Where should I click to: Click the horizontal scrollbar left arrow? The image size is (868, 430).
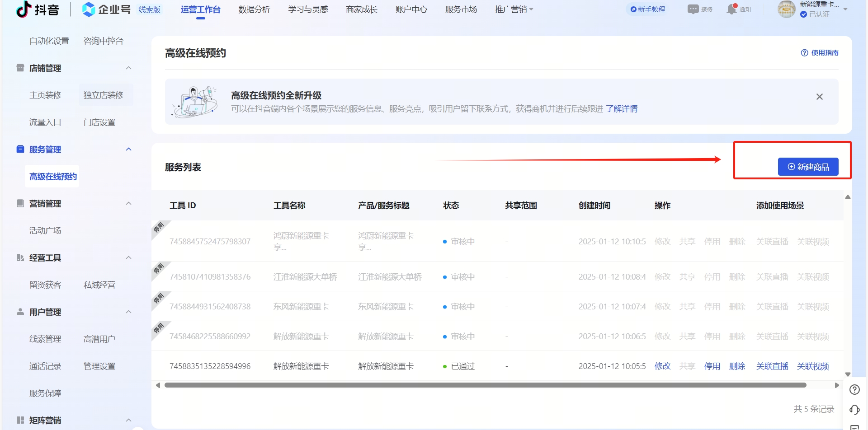coord(158,385)
